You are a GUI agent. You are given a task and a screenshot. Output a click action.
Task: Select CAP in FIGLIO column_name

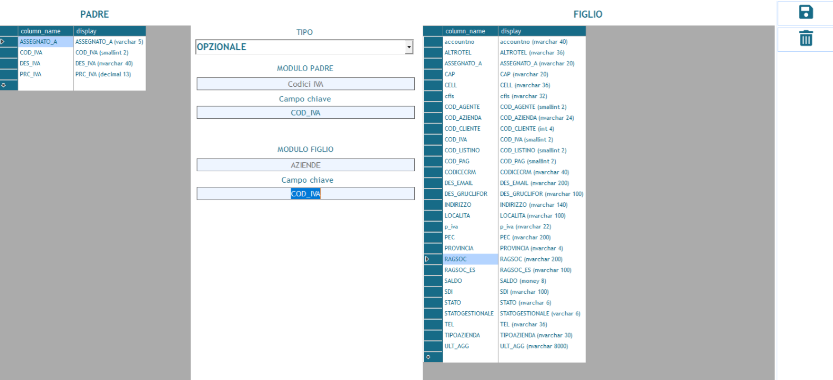coord(471,74)
